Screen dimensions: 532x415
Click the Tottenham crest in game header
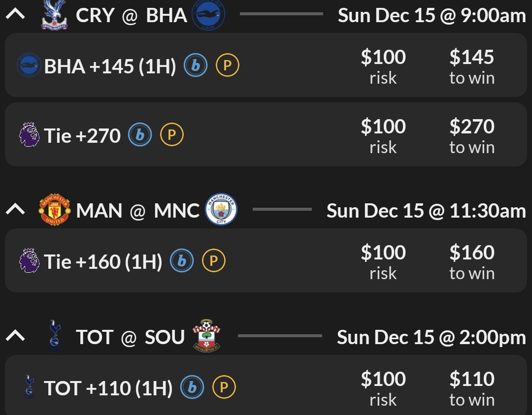(x=55, y=336)
